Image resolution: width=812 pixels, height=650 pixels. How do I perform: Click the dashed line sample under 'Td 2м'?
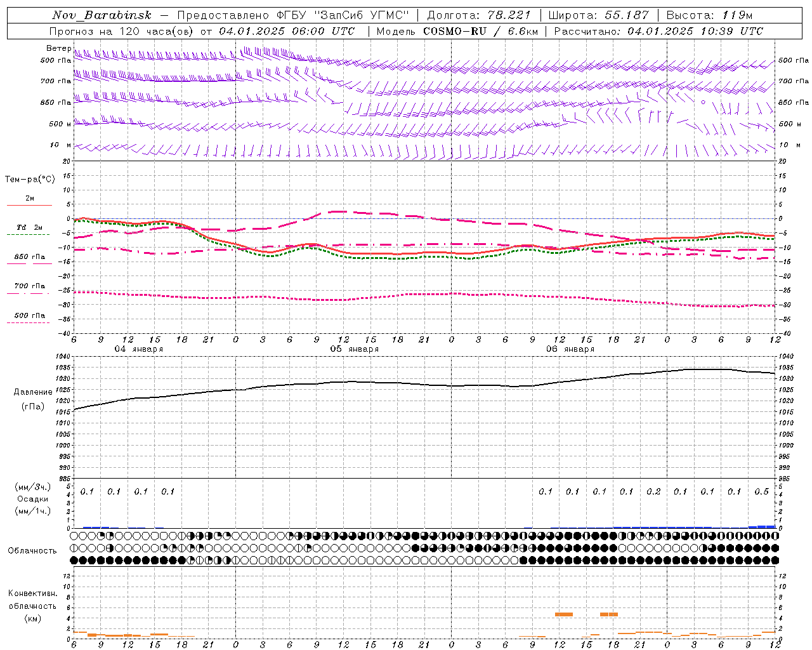click(29, 234)
